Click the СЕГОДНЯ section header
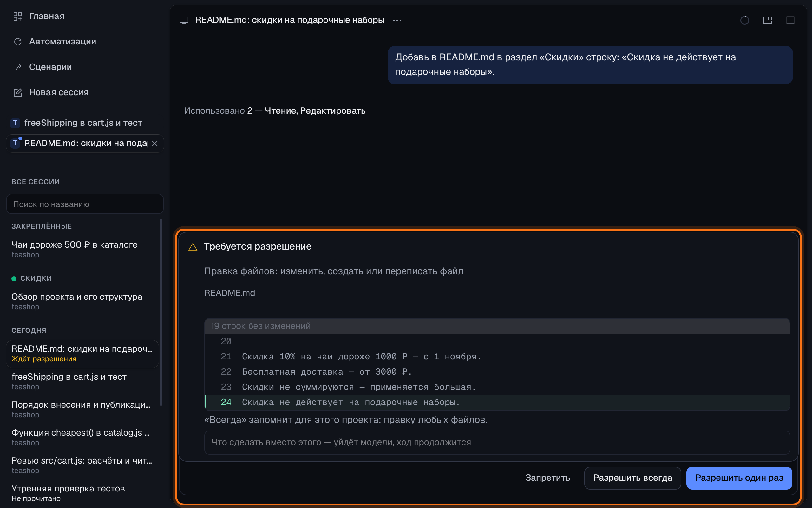The width and height of the screenshot is (812, 508). pyautogui.click(x=29, y=331)
